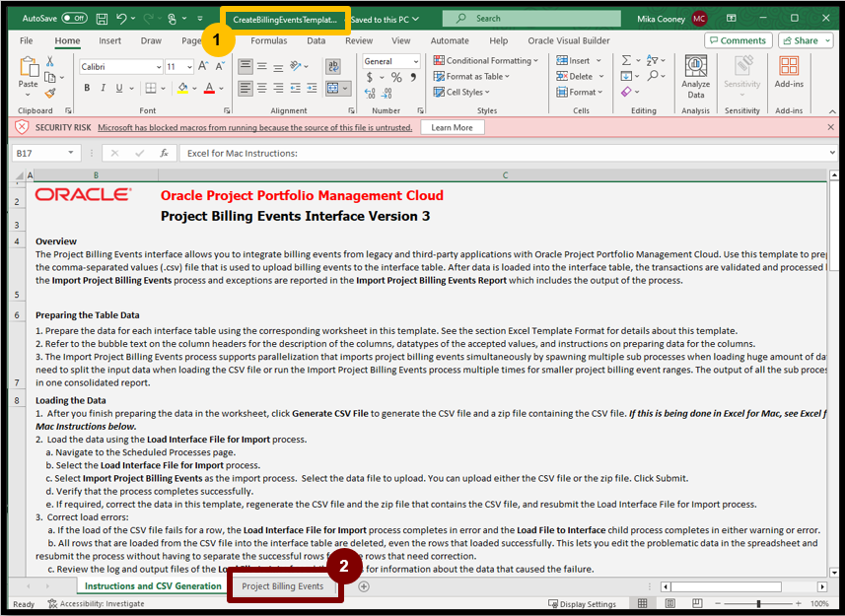Toggle the AutoSave switch
Screen dimensions: 845x616
[x=74, y=19]
